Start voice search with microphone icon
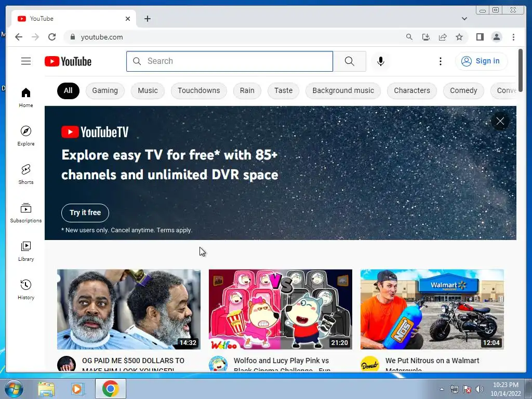 pyautogui.click(x=381, y=61)
